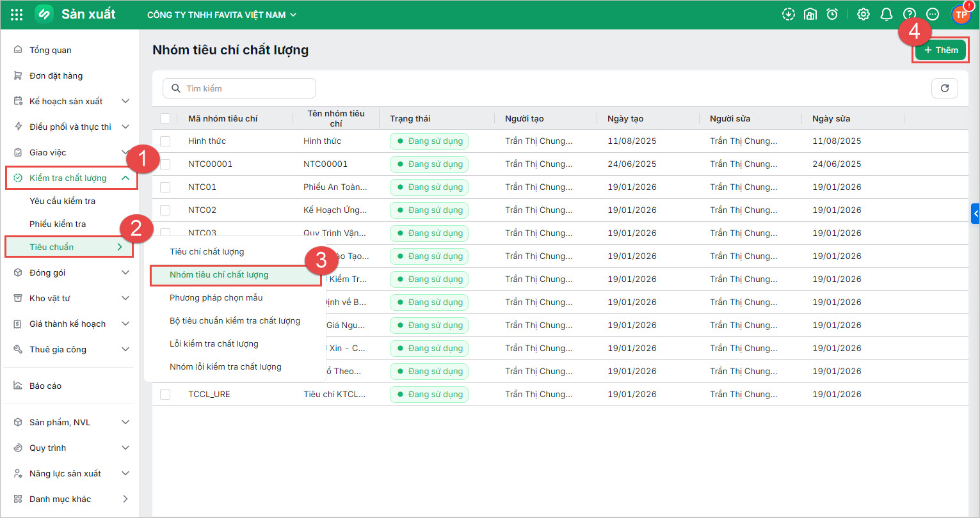This screenshot has height=518, width=980.
Task: Click the 24/06/2025 Ngày tạo cell
Action: (x=632, y=164)
